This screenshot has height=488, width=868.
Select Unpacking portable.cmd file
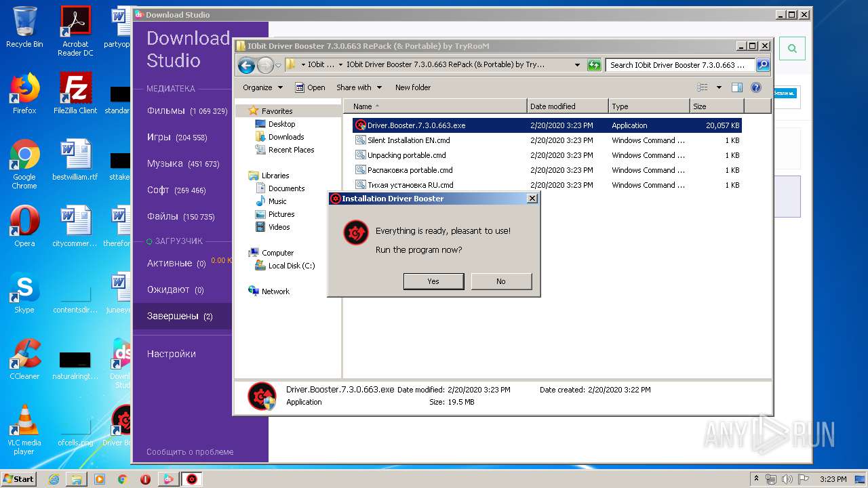[547, 155]
